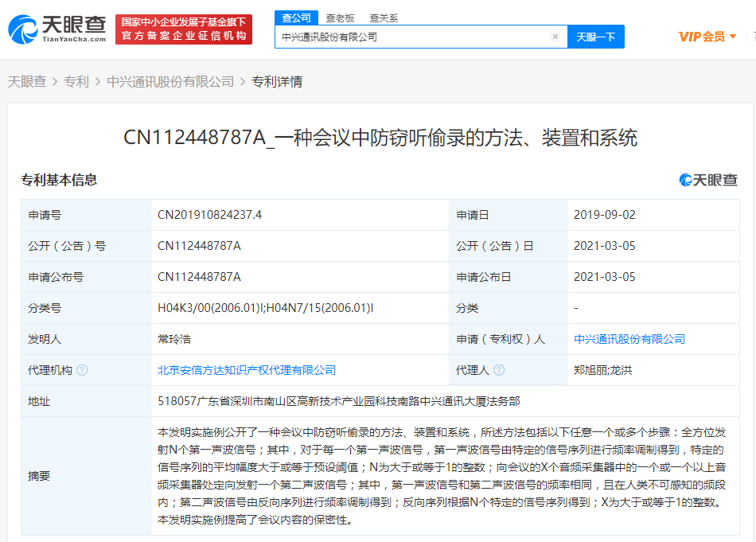Switch to the 查老板 tab
Viewport: 756px width, 542px height.
pyautogui.click(x=340, y=18)
